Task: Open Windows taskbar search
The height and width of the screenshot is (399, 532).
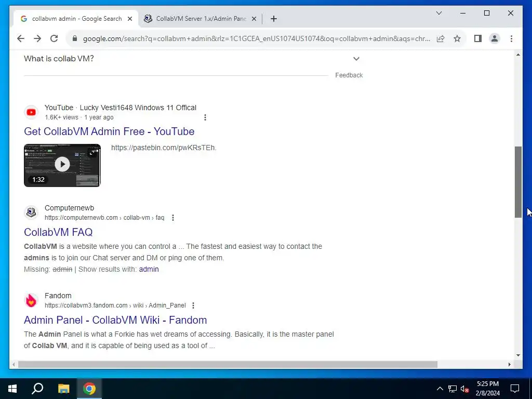Action: [x=37, y=389]
